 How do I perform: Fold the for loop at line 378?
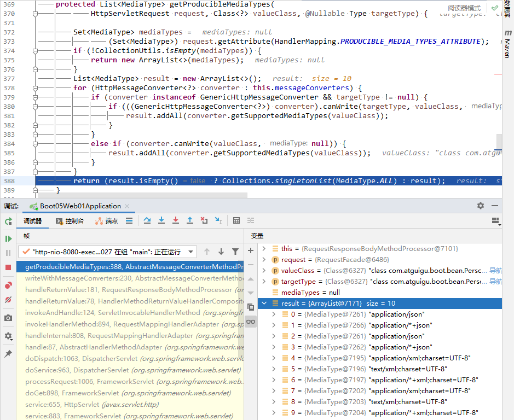tap(36, 88)
